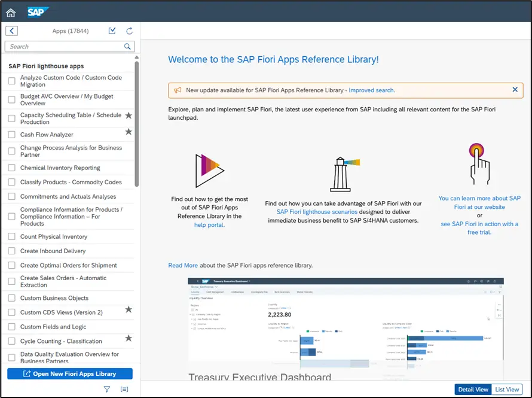Click the list settings icon beside filter

click(124, 390)
